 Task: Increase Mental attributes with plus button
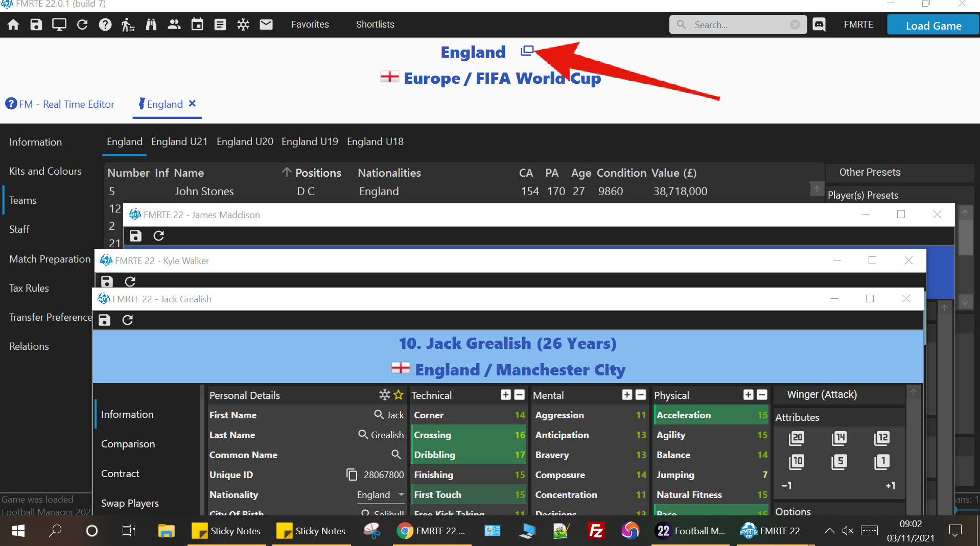point(627,395)
